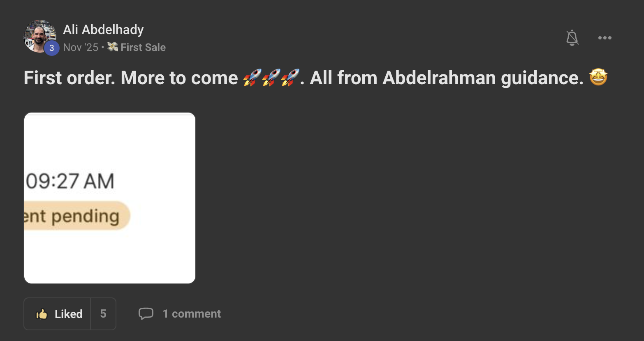Open the 1 comment link
Image resolution: width=644 pixels, height=341 pixels.
pyautogui.click(x=192, y=314)
